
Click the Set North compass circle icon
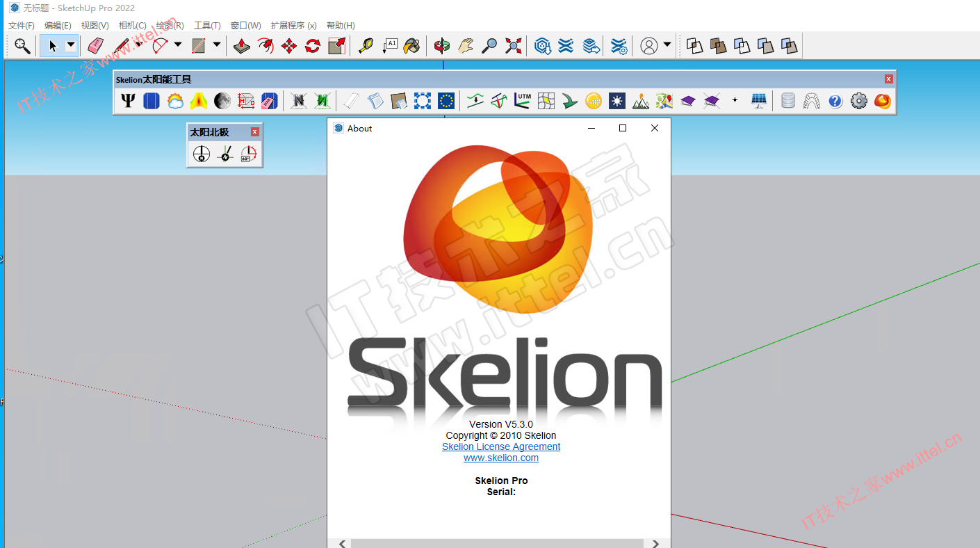[202, 154]
